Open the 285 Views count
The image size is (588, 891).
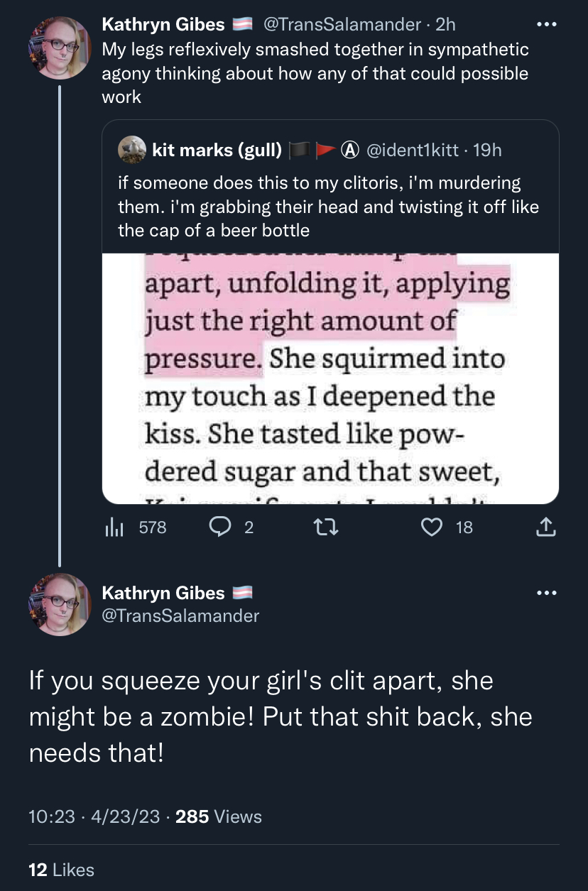click(218, 816)
